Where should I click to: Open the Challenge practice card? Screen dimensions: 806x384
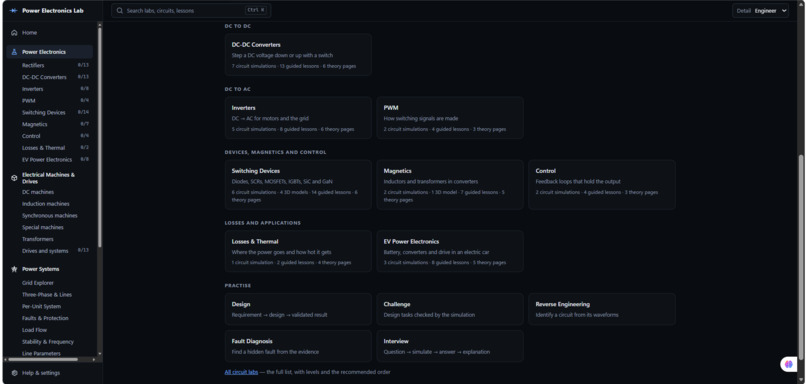[450, 309]
